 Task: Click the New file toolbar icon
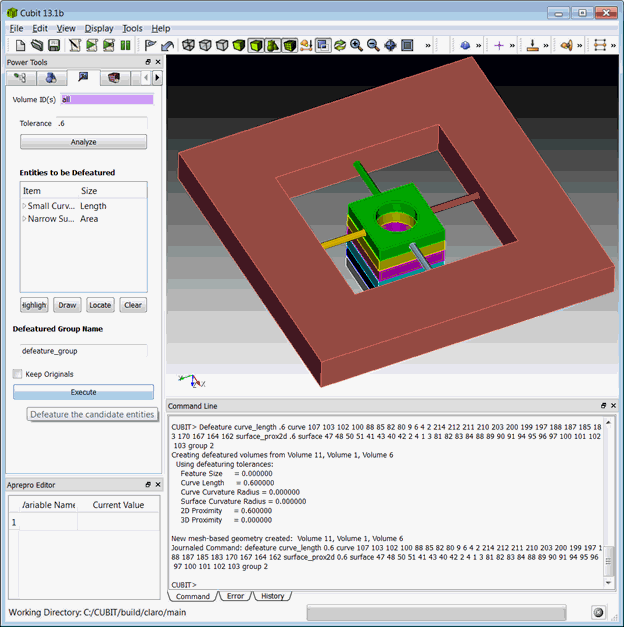[x=20, y=45]
